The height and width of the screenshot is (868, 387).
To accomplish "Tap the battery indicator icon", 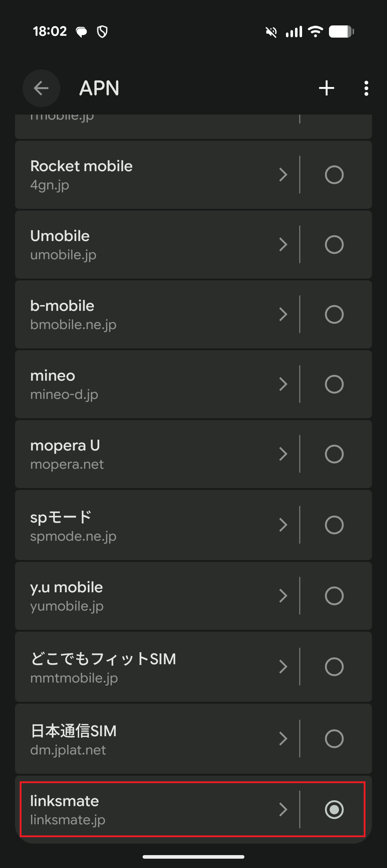I will [x=341, y=32].
